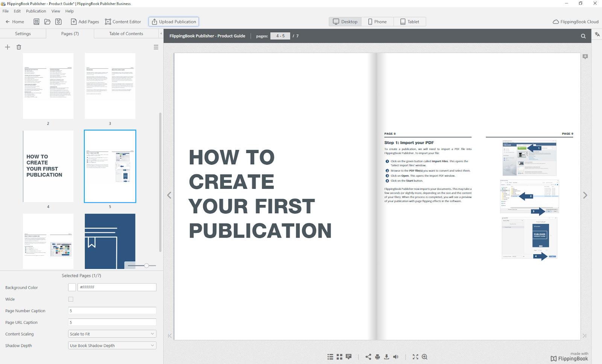Screen dimensions: 602x364
Task: Enter fullscreen with expand icon
Action: pos(415,357)
